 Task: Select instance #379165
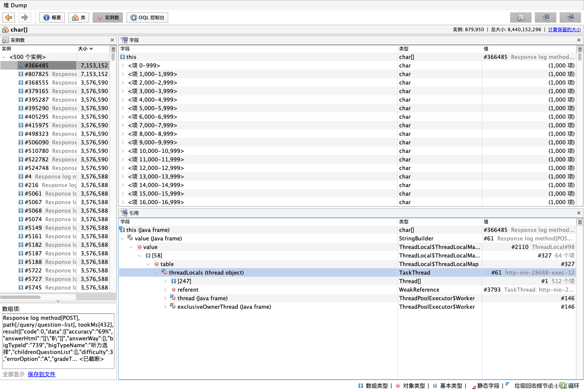(x=55, y=91)
